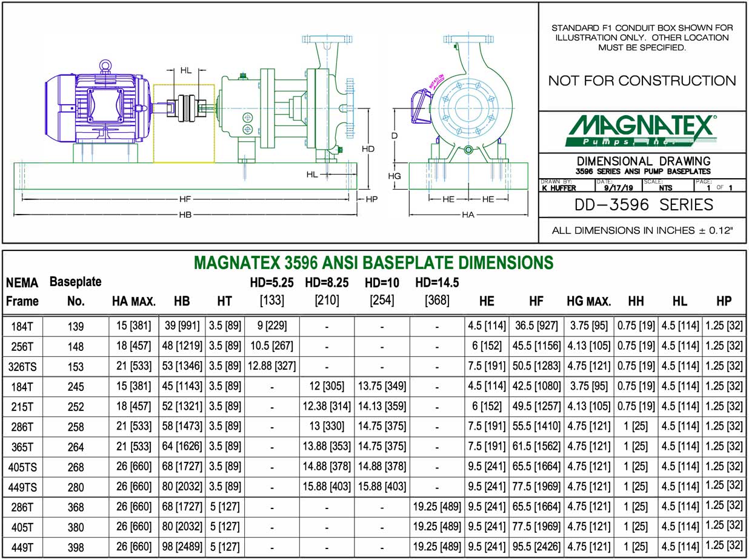Click NEMA frame "215T"
The height and width of the screenshot is (560, 749).
pyautogui.click(x=23, y=407)
